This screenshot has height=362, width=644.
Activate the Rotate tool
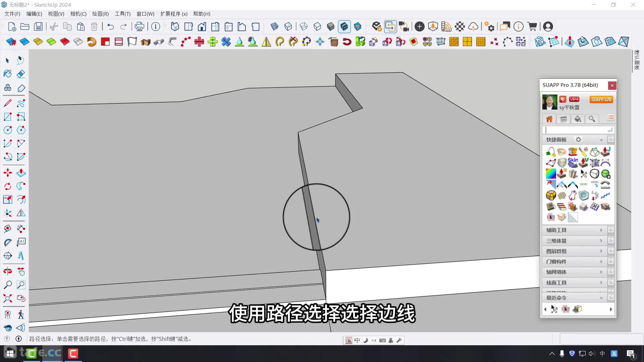(x=7, y=186)
